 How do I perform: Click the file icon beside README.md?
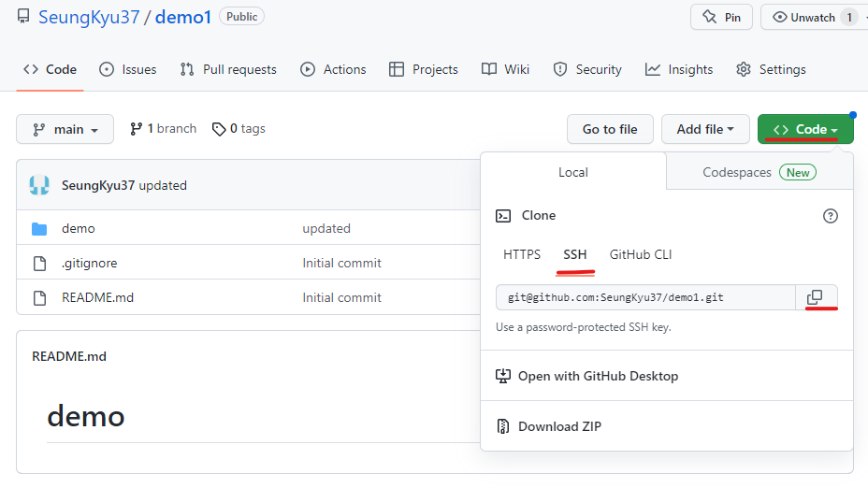coord(40,298)
